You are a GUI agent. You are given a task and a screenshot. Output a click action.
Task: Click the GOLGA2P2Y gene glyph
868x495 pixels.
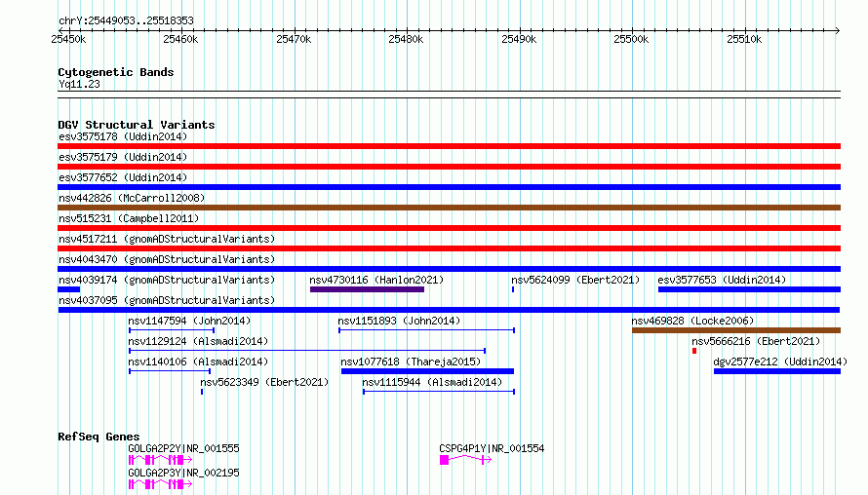(161, 460)
